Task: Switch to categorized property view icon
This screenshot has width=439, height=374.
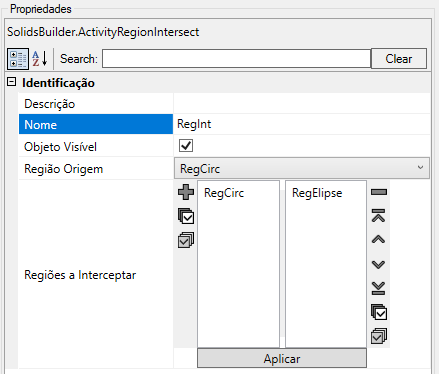Action: [x=18, y=59]
